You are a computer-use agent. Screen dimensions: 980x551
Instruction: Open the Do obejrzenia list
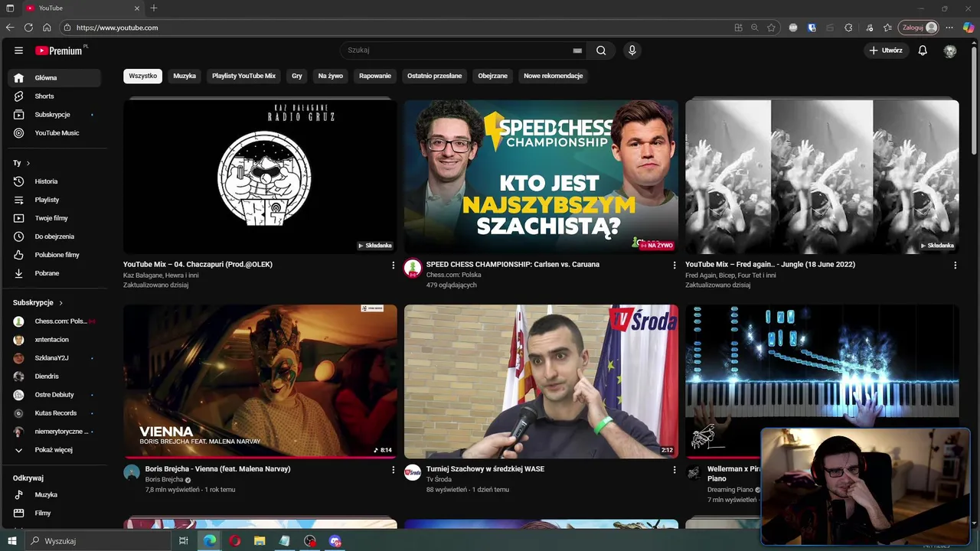pos(54,236)
